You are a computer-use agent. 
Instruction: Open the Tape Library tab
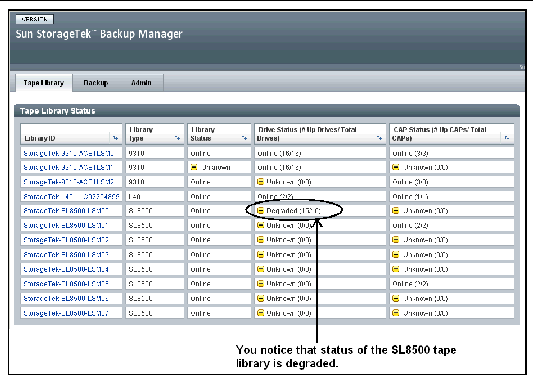44,83
